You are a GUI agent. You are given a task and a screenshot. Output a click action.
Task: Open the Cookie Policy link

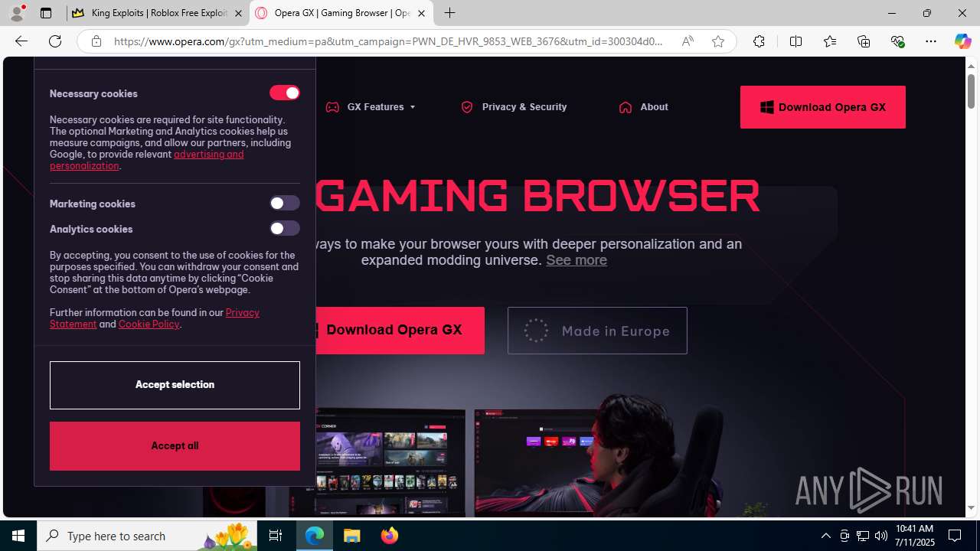click(x=149, y=324)
